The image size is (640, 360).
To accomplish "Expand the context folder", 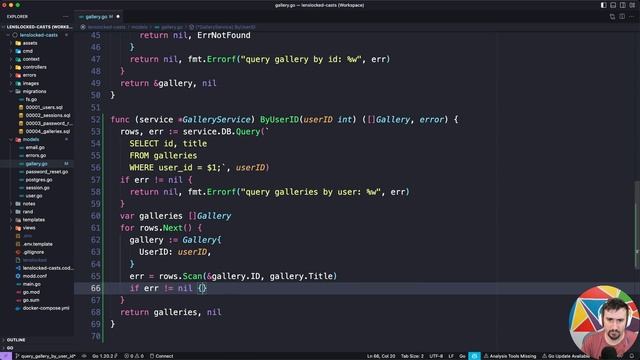I will tap(31, 59).
